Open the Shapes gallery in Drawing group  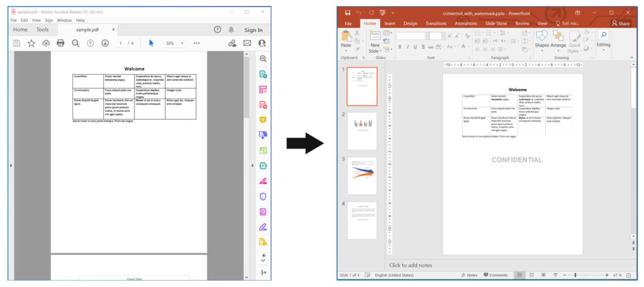[x=541, y=40]
